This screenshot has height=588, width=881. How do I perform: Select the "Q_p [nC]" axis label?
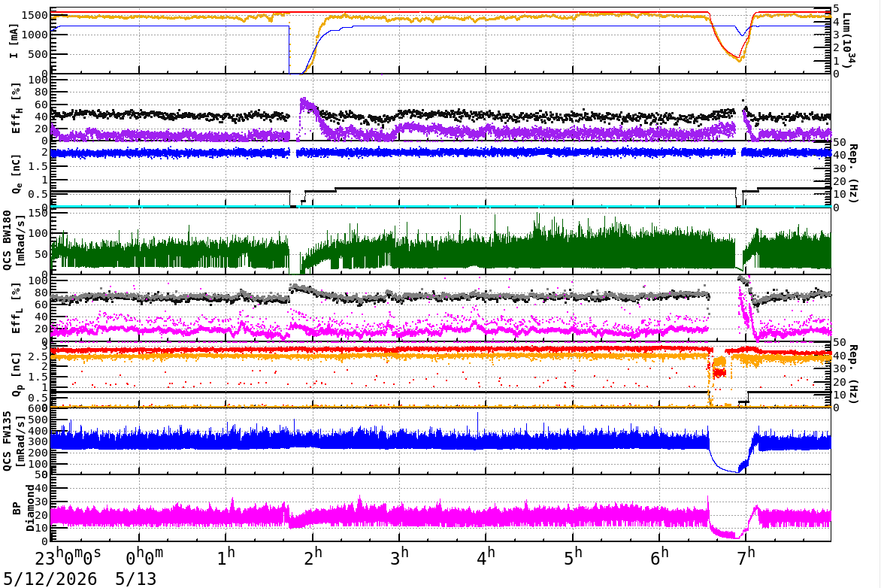coord(17,374)
